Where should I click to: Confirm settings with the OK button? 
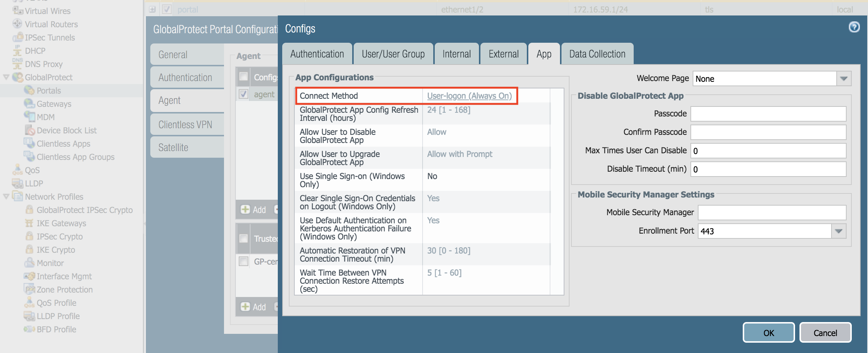769,332
